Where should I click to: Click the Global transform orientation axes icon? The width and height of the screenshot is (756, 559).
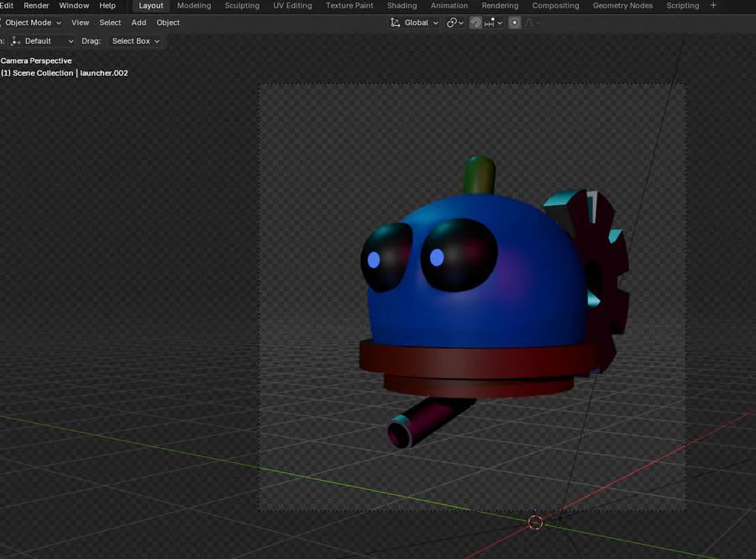396,23
